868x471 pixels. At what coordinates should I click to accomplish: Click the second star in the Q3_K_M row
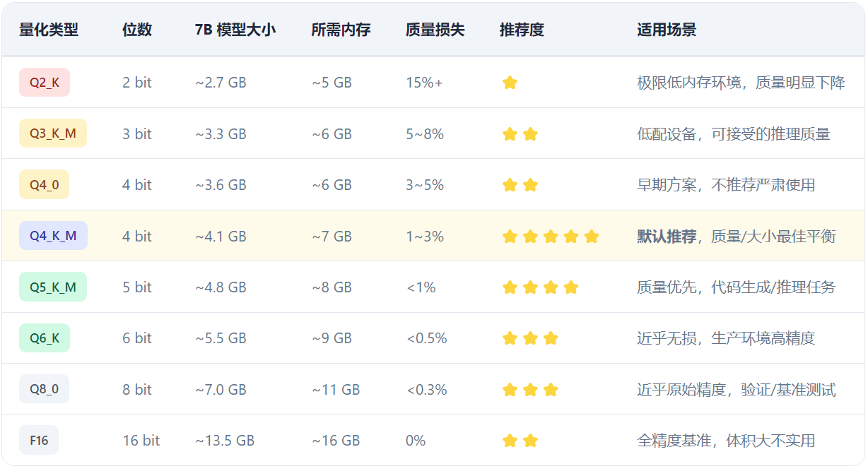[x=530, y=134]
